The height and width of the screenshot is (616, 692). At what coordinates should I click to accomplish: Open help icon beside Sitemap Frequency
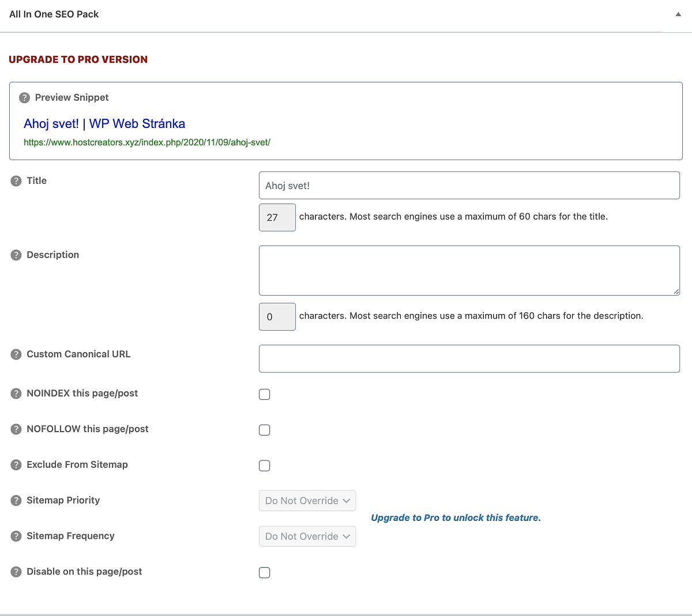point(16,536)
